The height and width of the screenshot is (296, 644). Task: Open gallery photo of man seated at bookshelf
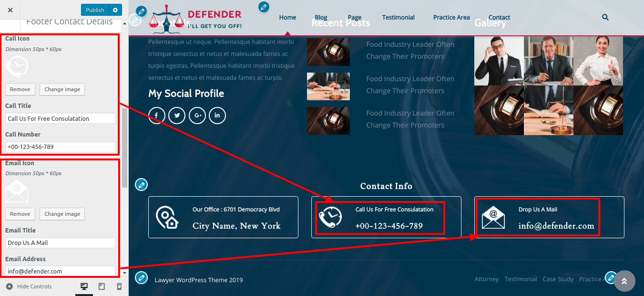(x=548, y=61)
